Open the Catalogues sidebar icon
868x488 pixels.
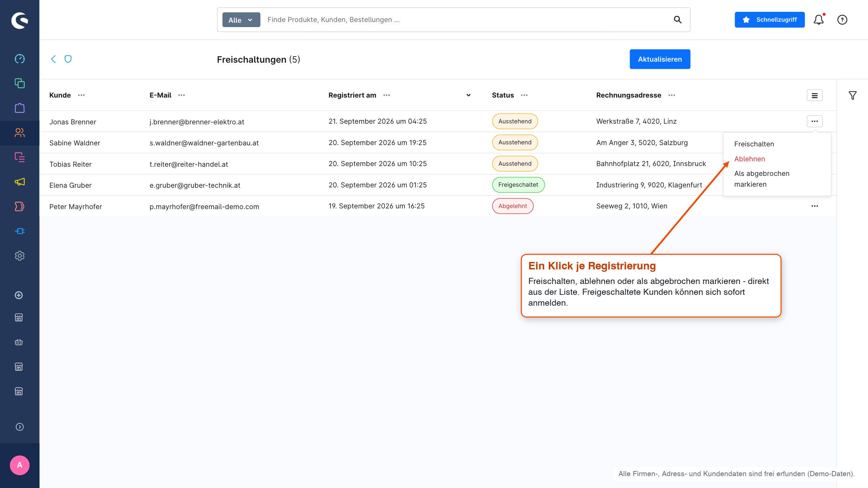click(x=20, y=83)
